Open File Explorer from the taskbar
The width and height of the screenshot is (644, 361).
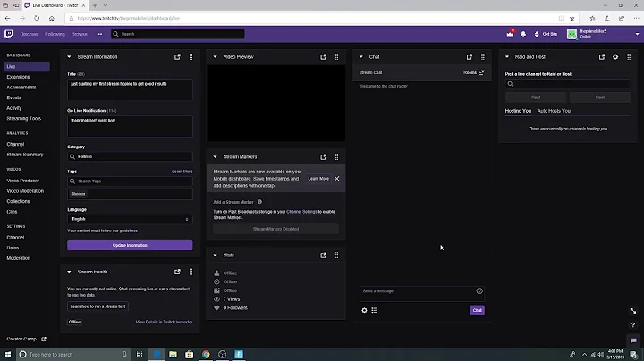173,354
